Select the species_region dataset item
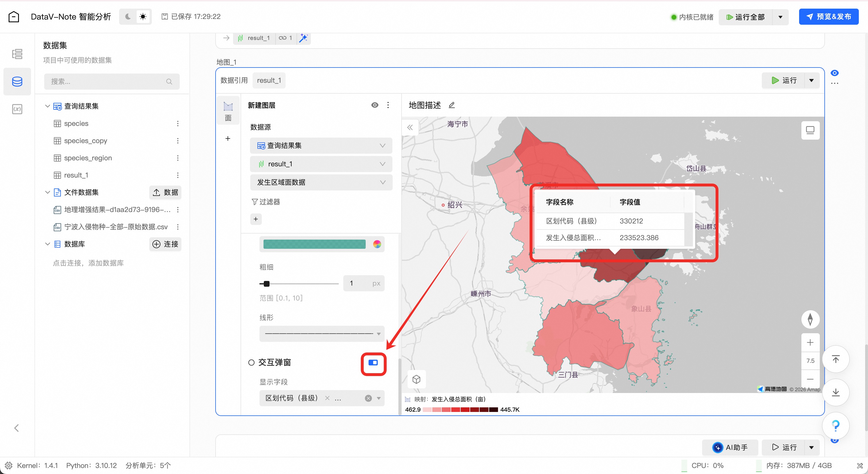 tap(88, 158)
